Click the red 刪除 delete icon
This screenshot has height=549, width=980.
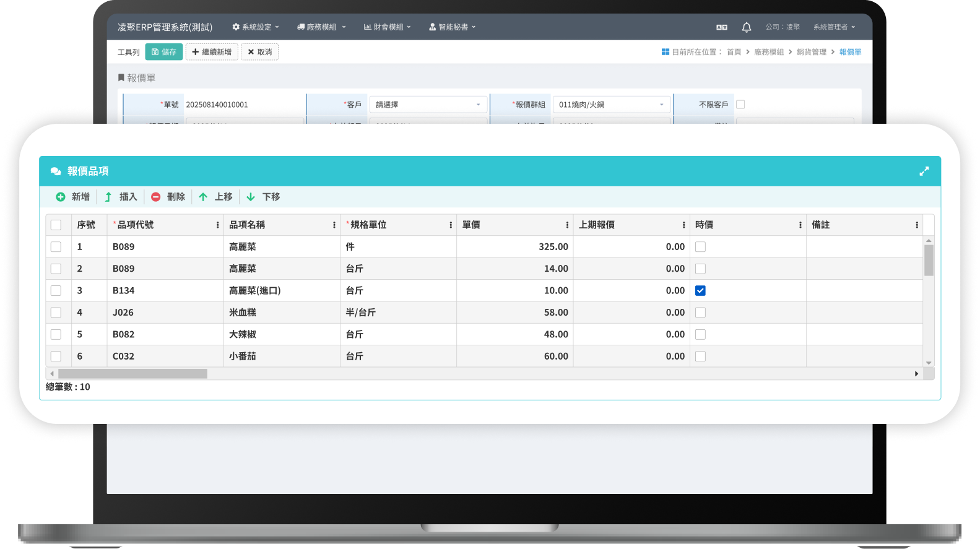(x=156, y=197)
